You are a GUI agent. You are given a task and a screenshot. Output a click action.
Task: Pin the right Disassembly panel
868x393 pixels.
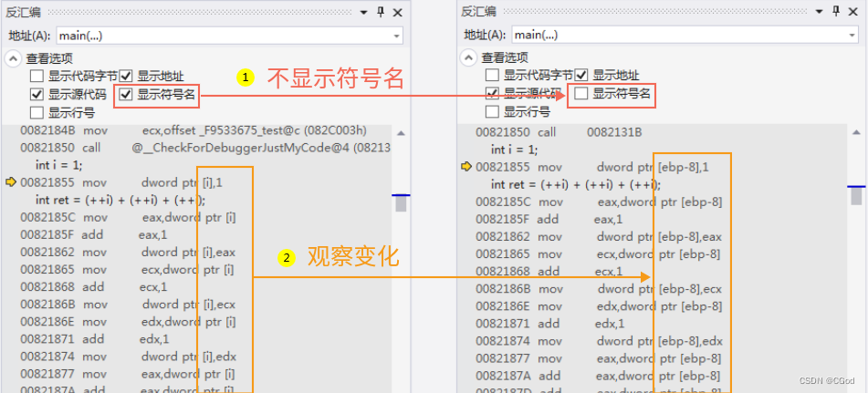836,12
